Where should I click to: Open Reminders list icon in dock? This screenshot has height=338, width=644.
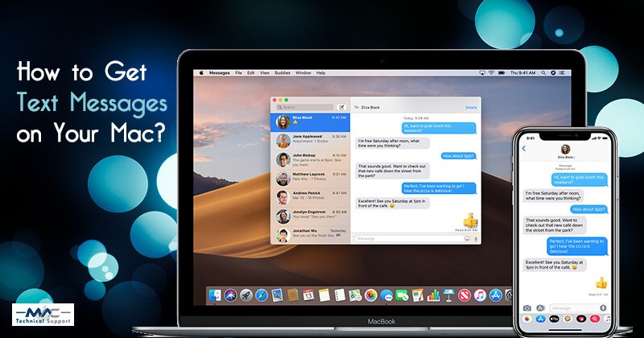340,295
